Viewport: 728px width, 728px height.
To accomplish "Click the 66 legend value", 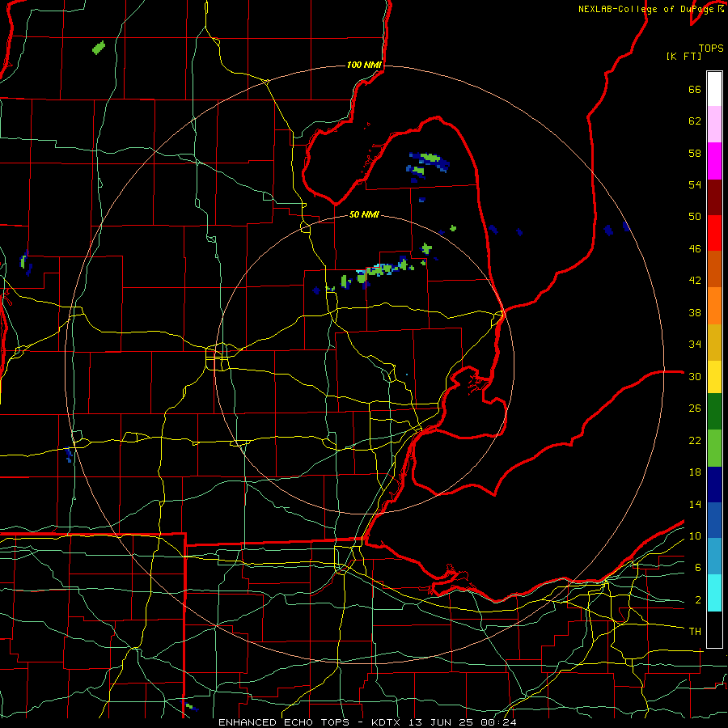I will coord(695,89).
